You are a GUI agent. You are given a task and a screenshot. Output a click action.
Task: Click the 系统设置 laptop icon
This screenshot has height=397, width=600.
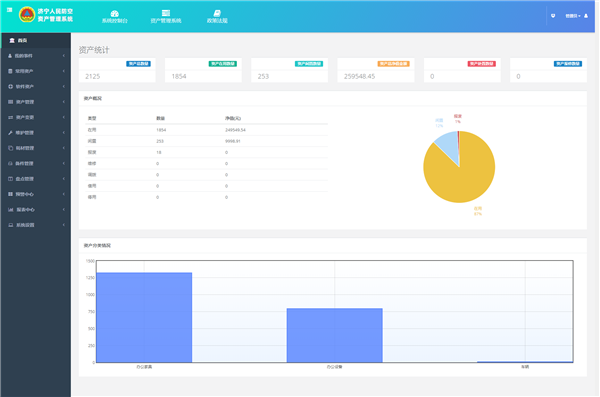11,225
